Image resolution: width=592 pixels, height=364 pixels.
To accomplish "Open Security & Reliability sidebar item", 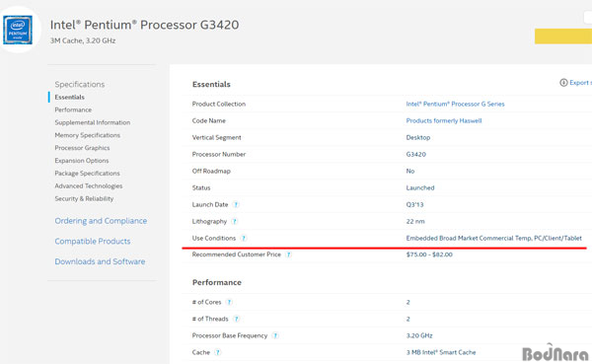I will pyautogui.click(x=84, y=198).
